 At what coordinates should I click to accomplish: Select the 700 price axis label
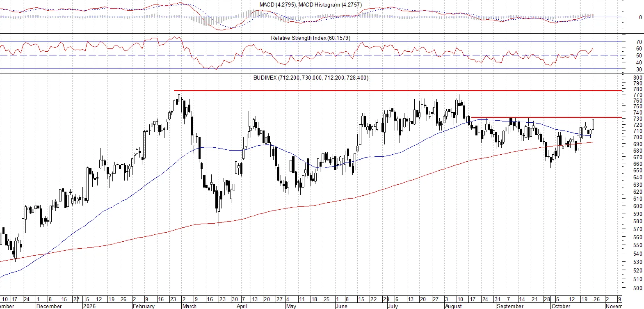(x=638, y=137)
